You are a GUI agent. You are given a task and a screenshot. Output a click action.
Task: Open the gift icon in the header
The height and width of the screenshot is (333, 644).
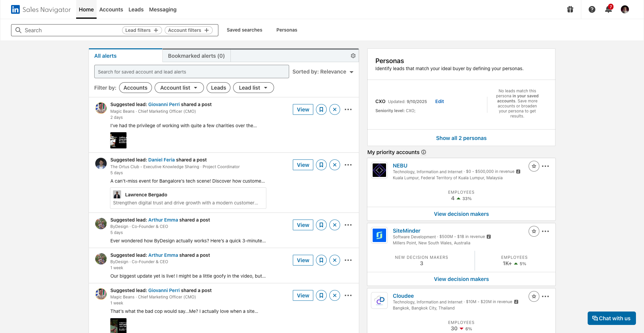[x=570, y=9]
